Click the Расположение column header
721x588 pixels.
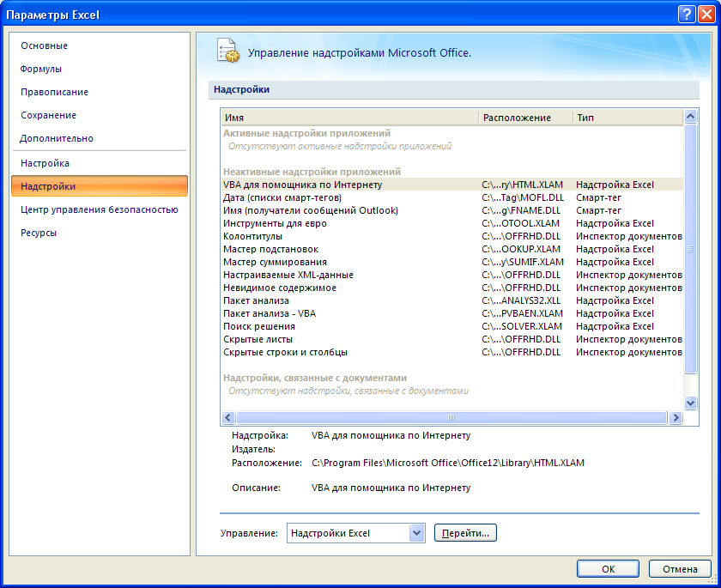point(525,118)
